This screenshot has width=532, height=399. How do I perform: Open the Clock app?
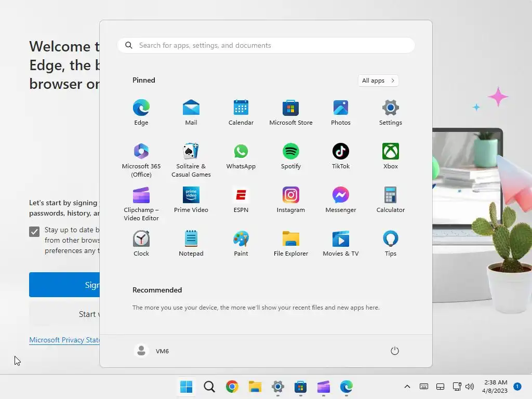coord(141,244)
